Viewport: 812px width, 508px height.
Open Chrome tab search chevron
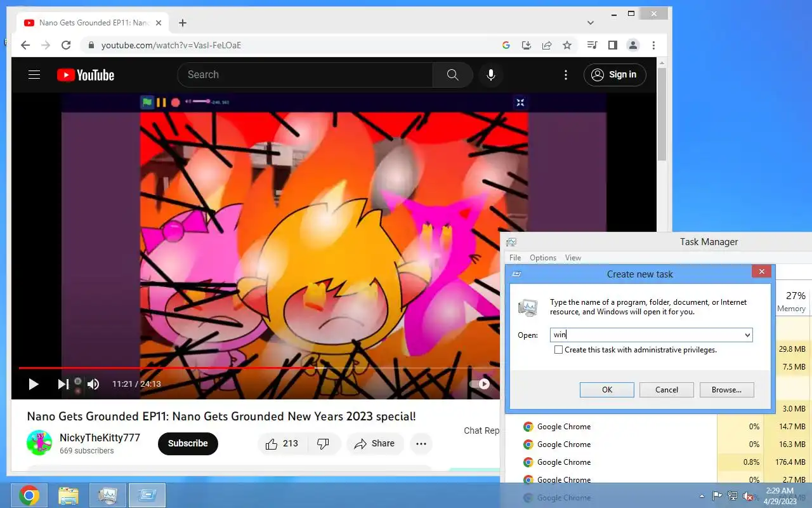point(591,23)
